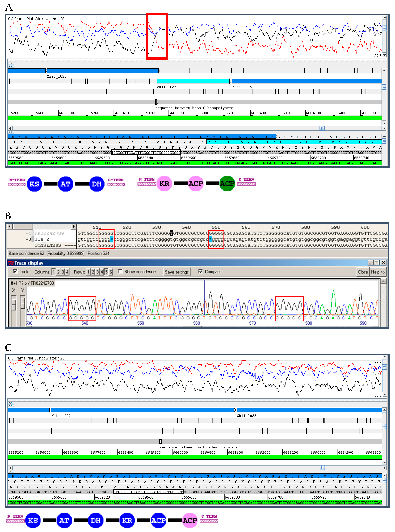
Task: Set trace Columns to 2
Action: tap(58, 272)
